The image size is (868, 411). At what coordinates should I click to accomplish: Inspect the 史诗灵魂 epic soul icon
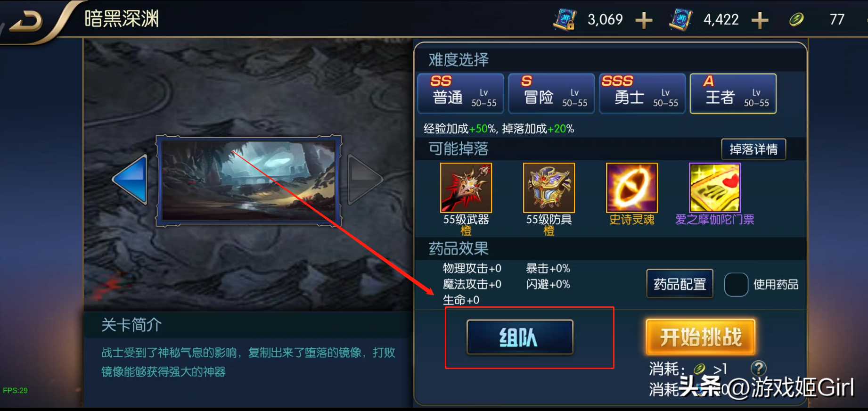[x=632, y=188]
